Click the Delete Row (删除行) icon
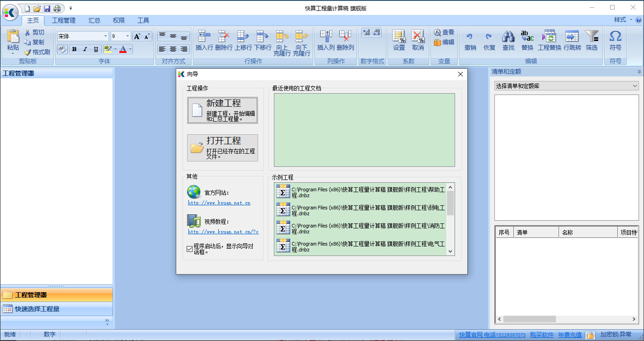Screen dimensions: 644x341 (224, 36)
